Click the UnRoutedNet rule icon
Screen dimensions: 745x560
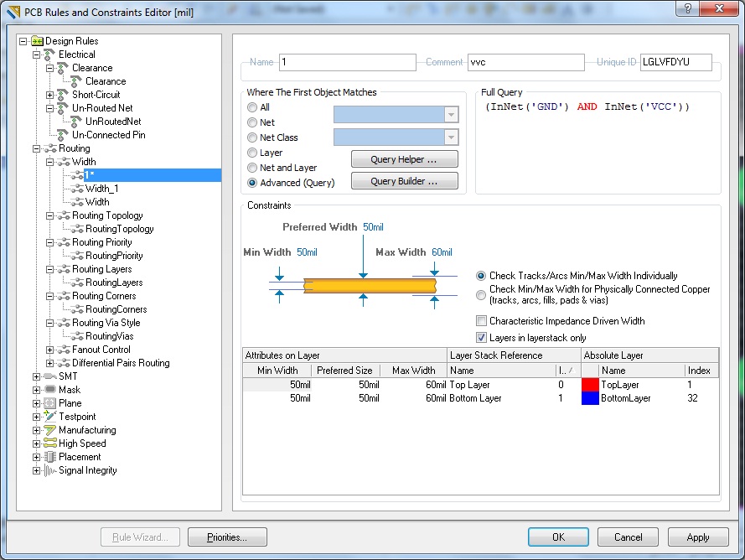pyautogui.click(x=76, y=122)
